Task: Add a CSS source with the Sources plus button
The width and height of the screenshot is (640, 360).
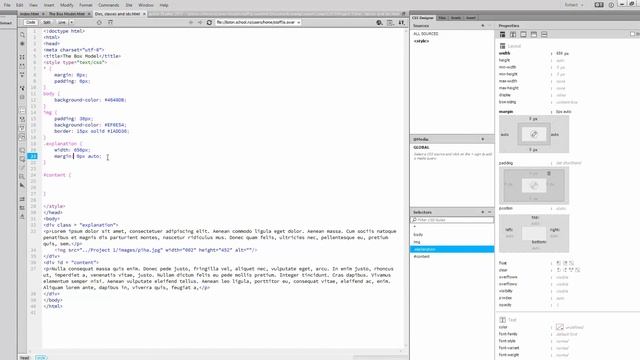Action: click(483, 26)
